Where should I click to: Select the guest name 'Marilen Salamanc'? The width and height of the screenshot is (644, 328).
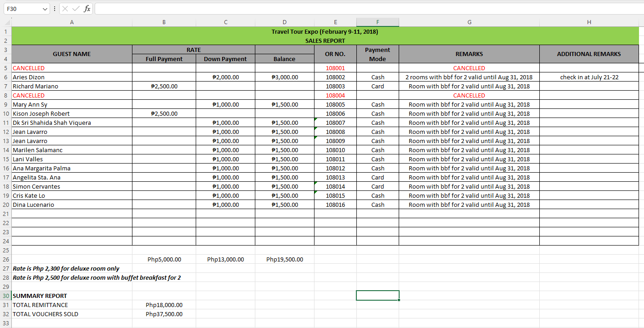(38, 150)
